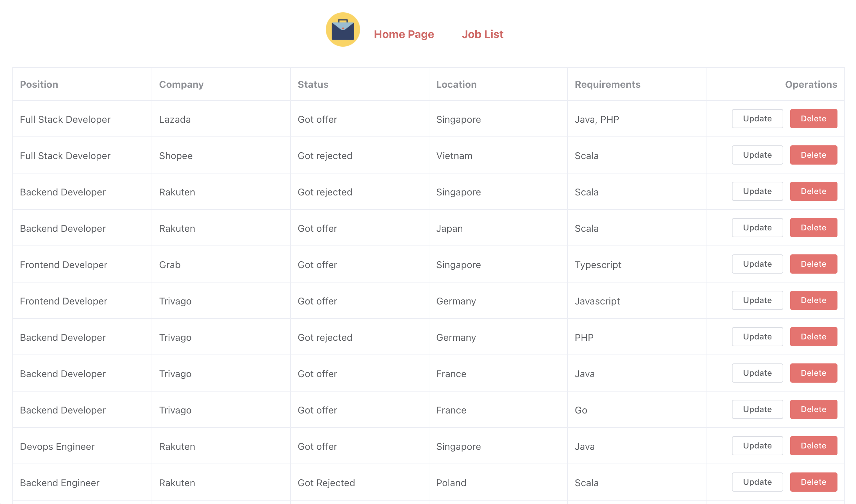The image size is (856, 504).
Task: Update the Trivago Javascript job
Action: click(x=757, y=300)
